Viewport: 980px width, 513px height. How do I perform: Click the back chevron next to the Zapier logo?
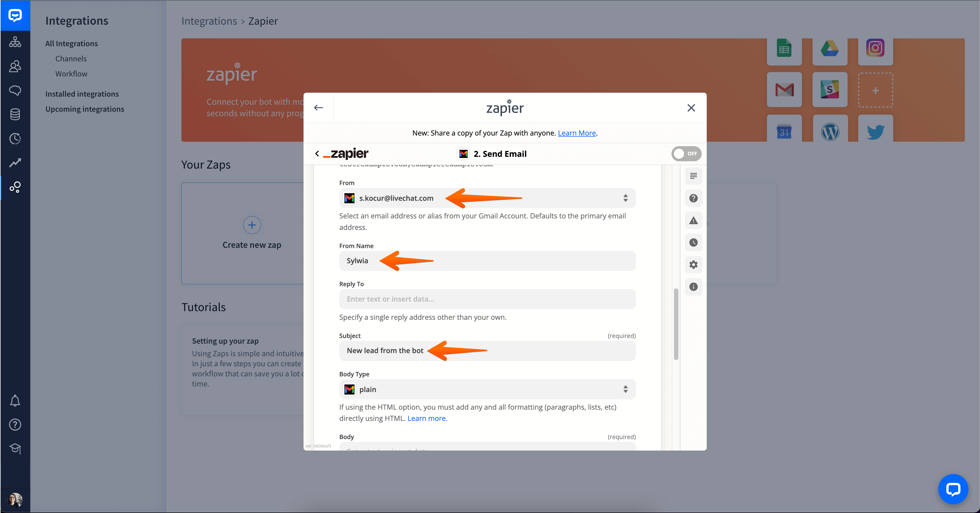coord(317,154)
